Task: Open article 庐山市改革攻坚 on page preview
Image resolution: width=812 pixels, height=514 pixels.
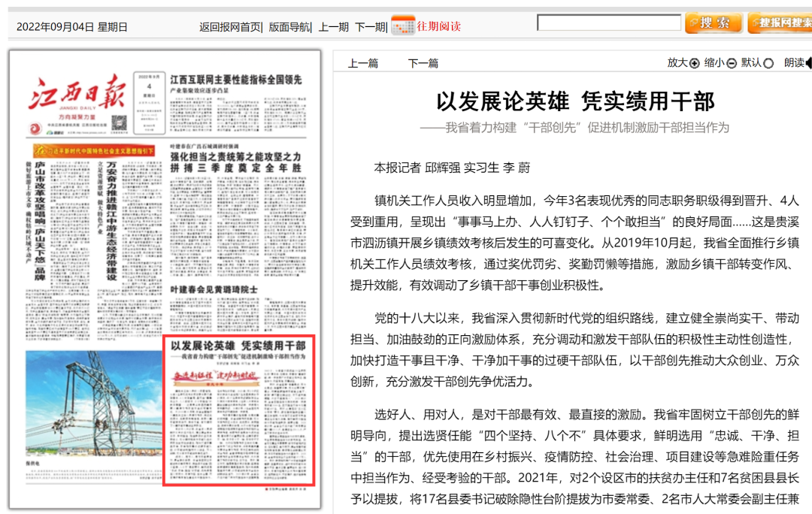Action: coord(40,221)
